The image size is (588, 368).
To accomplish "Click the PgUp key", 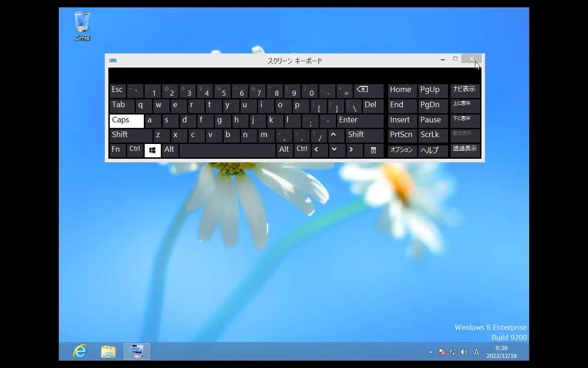I will [x=433, y=91].
